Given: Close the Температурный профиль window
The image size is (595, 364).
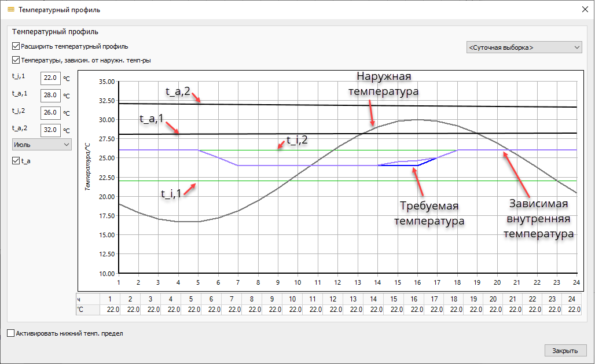Looking at the screenshot, I should click(585, 9).
